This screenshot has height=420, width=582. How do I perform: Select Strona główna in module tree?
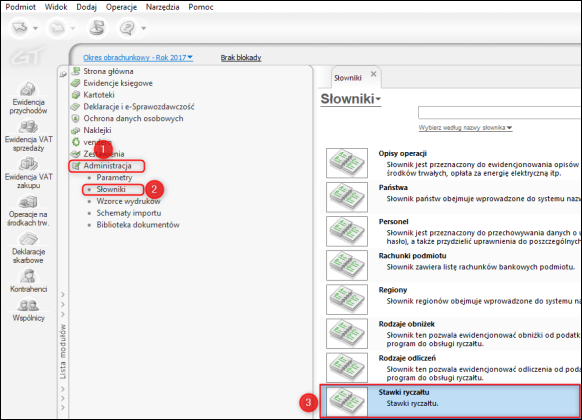[108, 71]
